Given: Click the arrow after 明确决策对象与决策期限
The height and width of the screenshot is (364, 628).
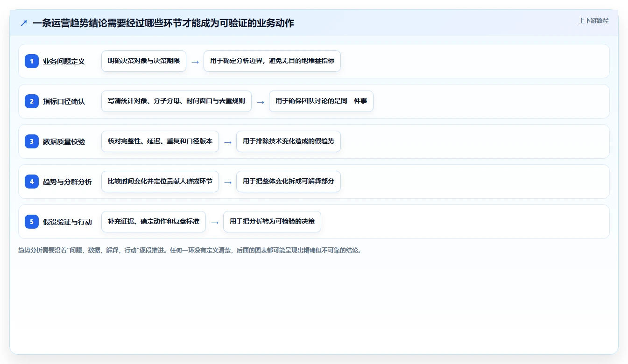Looking at the screenshot, I should (x=195, y=62).
